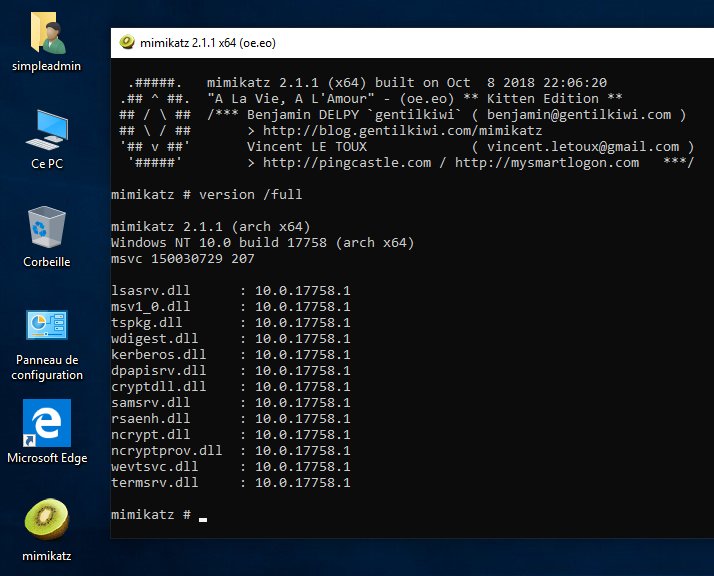
Task: Open the simpleadmin user folder icon
Action: click(47, 33)
